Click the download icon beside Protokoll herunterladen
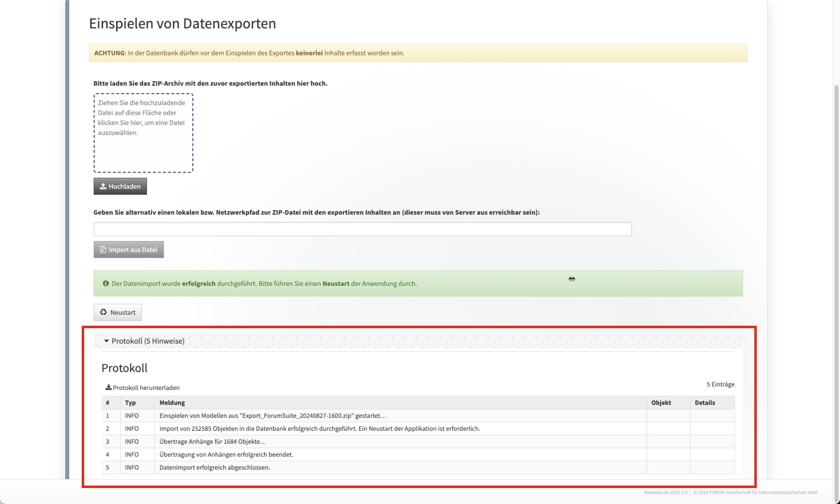This screenshot has width=840, height=504. (x=108, y=387)
